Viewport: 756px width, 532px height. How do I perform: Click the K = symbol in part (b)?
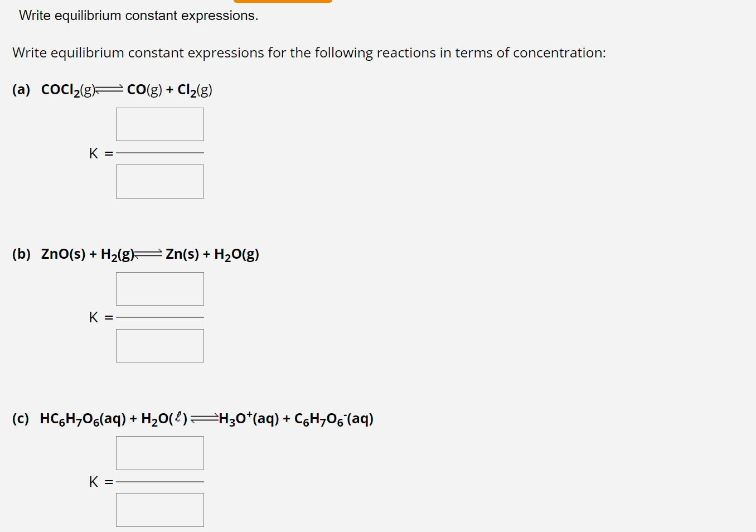click(x=101, y=317)
